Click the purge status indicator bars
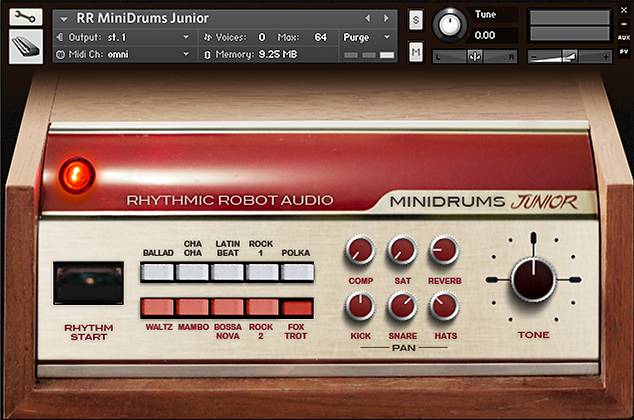634x420 pixels. pyautogui.click(x=369, y=55)
